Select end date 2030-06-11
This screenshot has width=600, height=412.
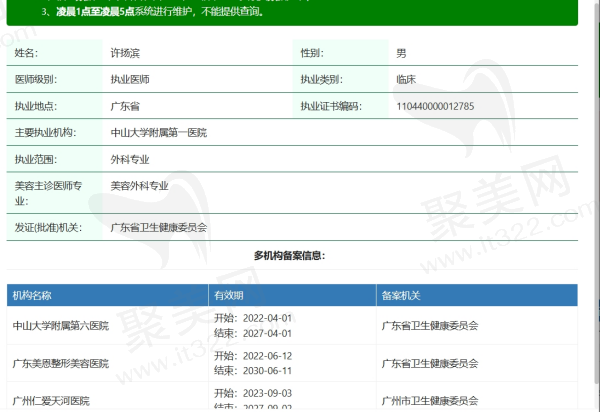[x=267, y=371]
